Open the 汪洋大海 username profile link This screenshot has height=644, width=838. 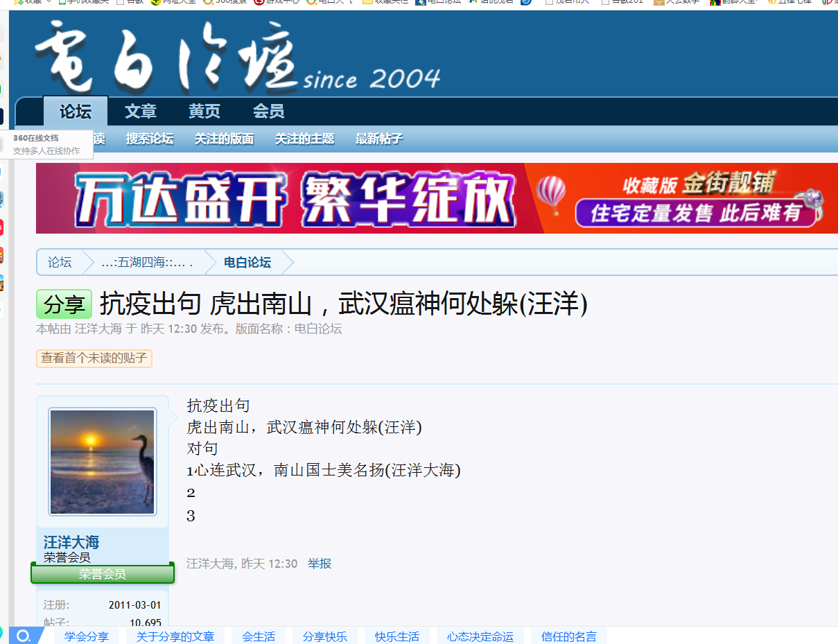pyautogui.click(x=71, y=542)
